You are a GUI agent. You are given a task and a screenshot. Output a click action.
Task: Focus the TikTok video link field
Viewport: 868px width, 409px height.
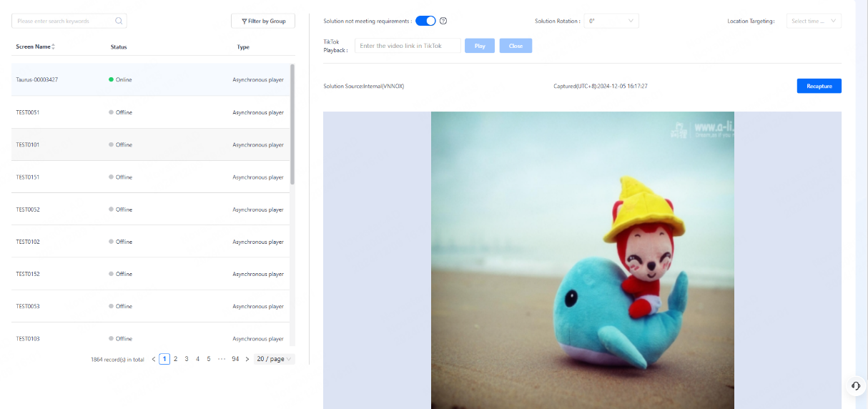point(408,46)
